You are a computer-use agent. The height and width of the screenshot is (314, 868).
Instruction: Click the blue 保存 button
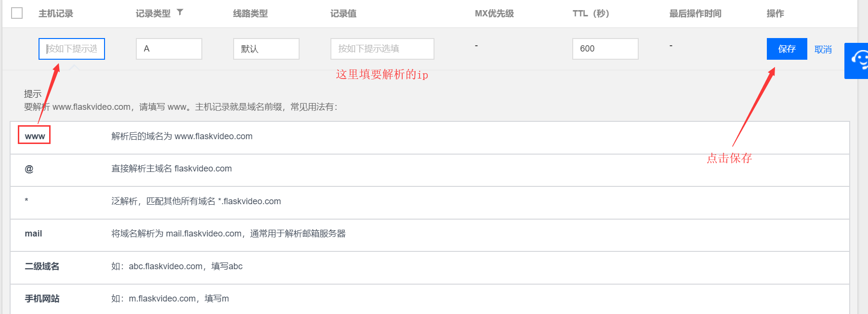click(x=787, y=49)
